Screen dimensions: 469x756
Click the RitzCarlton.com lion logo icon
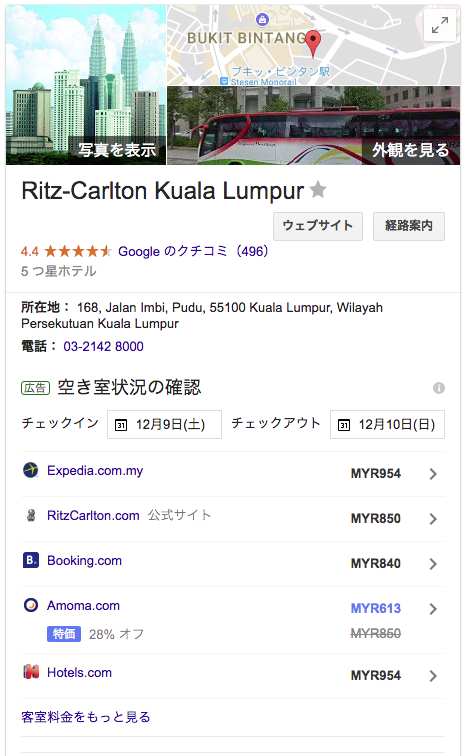(31, 515)
